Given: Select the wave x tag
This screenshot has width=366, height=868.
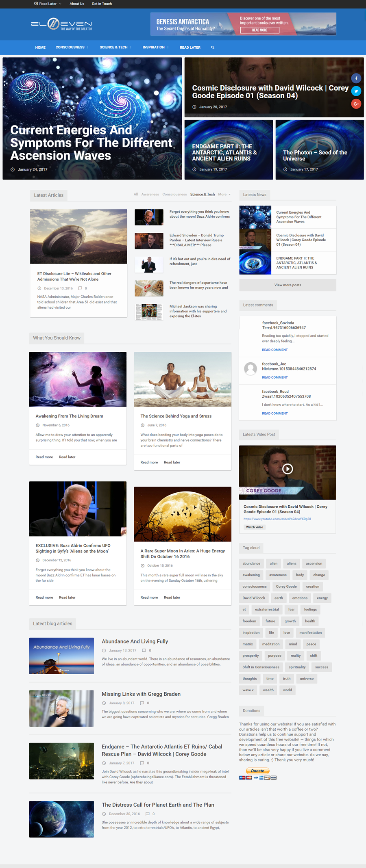Looking at the screenshot, I should (248, 690).
